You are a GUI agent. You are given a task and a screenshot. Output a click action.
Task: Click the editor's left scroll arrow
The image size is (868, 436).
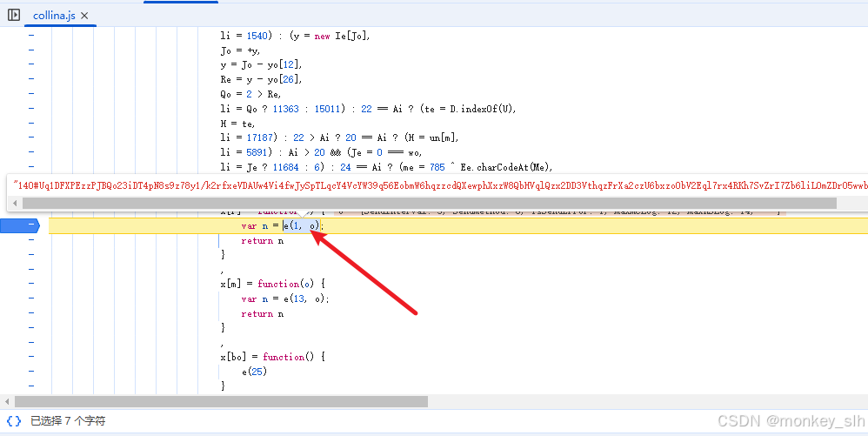[7, 401]
